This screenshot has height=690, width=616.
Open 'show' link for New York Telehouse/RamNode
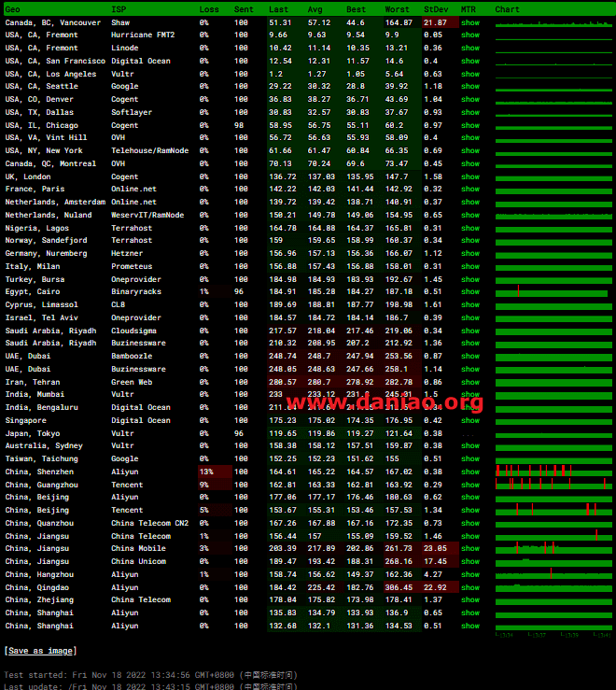(469, 151)
